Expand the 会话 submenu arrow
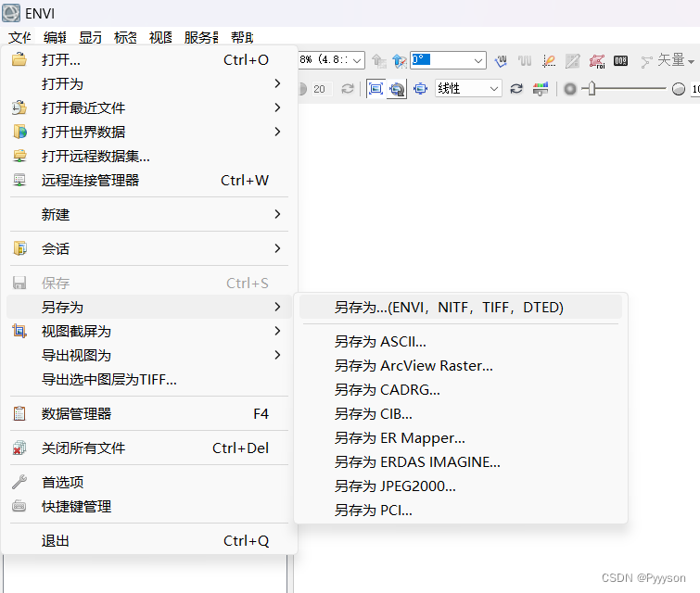This screenshot has width=700, height=593. [277, 248]
